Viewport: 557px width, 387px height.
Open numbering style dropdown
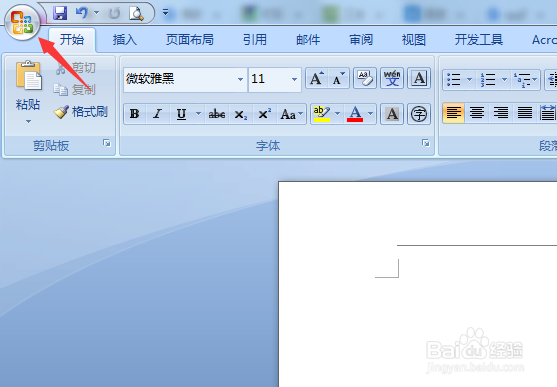point(504,79)
